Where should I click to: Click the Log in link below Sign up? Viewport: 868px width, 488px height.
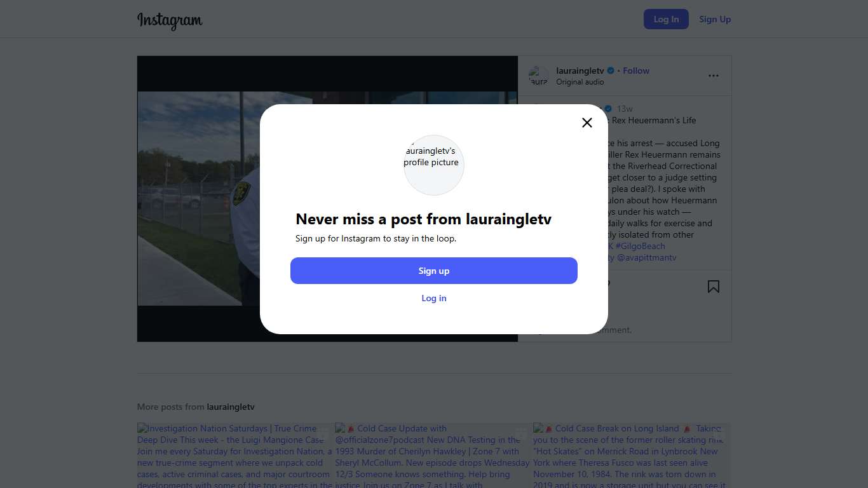[x=434, y=298]
